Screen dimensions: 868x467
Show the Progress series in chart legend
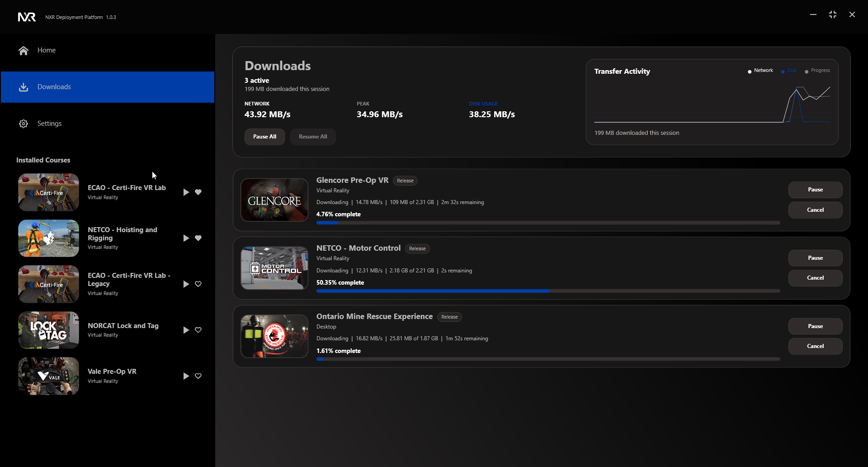coord(817,71)
